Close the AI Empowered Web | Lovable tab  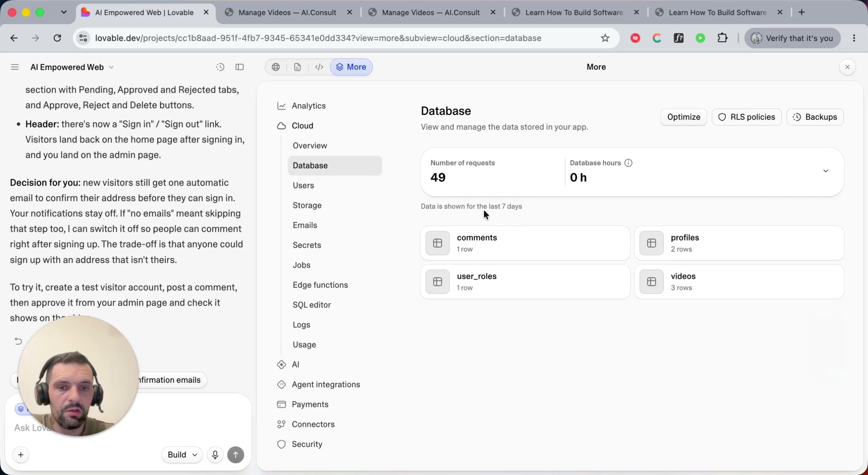[206, 12]
